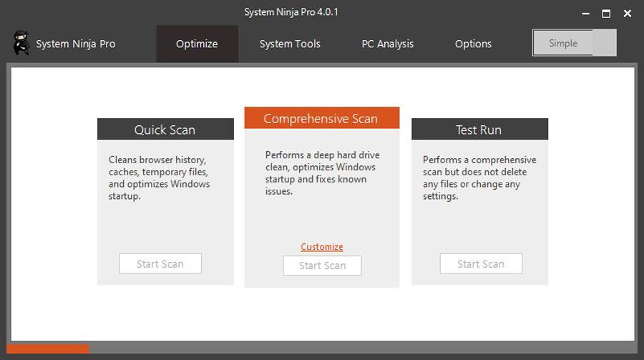Close the System Ninja Pro window
Viewport: 644px width, 360px height.
click(627, 14)
